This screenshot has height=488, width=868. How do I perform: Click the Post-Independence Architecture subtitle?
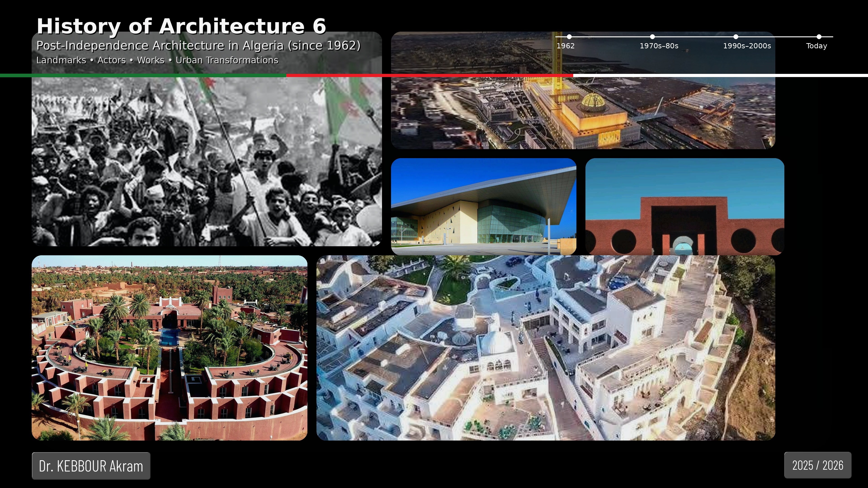pos(198,45)
